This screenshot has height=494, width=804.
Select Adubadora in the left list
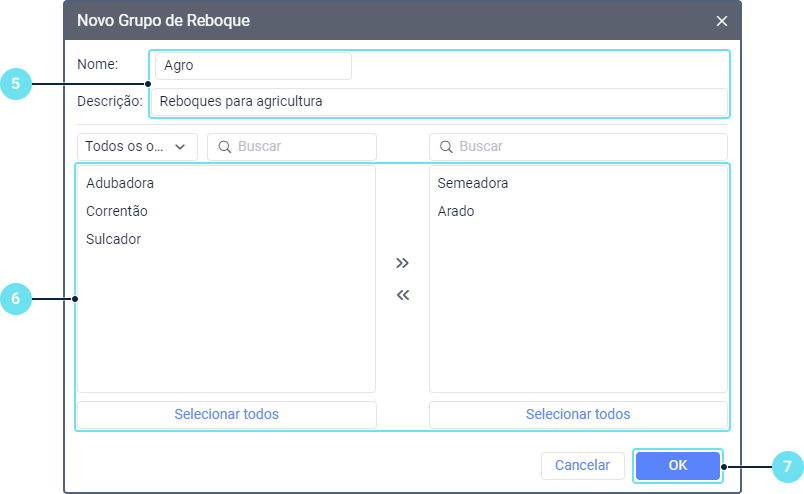(x=120, y=183)
